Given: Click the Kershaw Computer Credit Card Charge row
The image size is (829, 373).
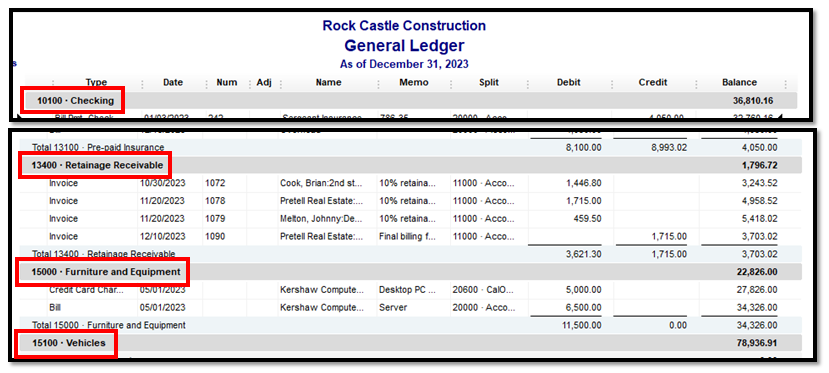Looking at the screenshot, I should [410, 290].
